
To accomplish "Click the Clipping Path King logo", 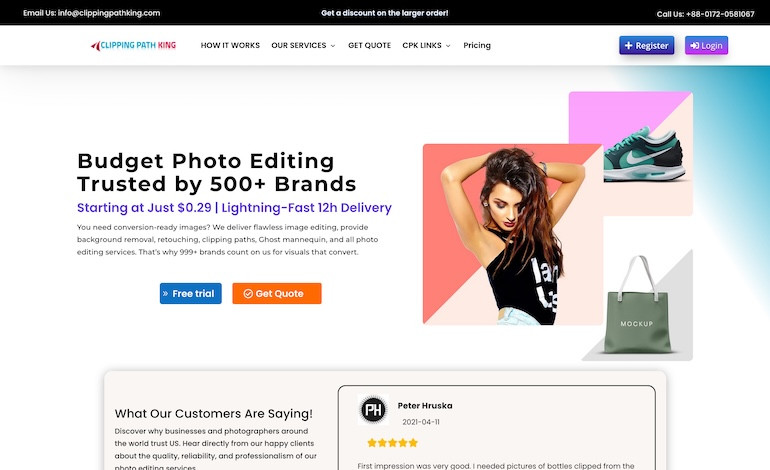I will (x=133, y=45).
